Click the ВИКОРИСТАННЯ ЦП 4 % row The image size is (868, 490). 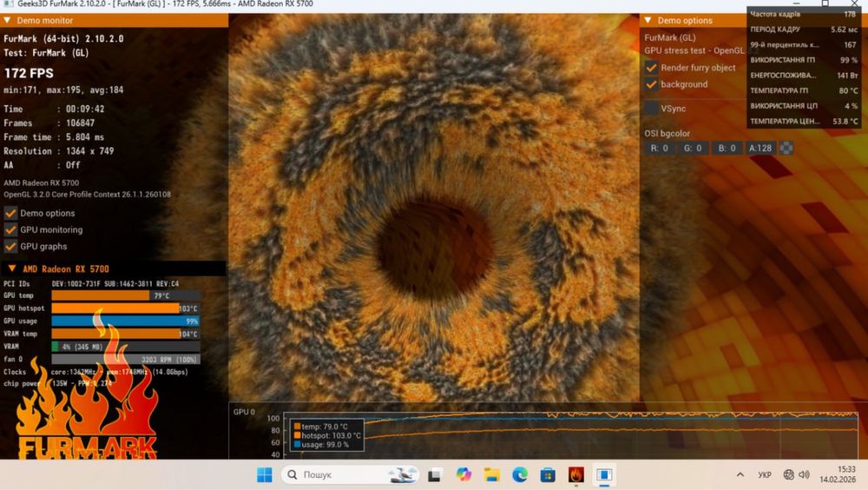(x=804, y=106)
